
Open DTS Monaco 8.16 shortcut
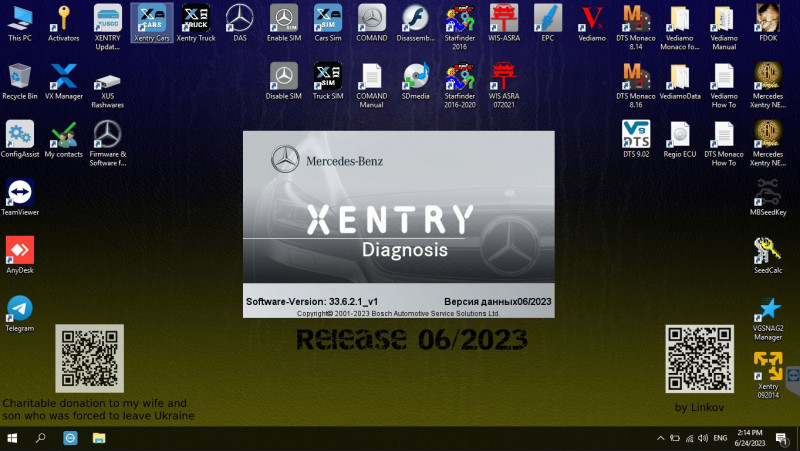(x=636, y=86)
